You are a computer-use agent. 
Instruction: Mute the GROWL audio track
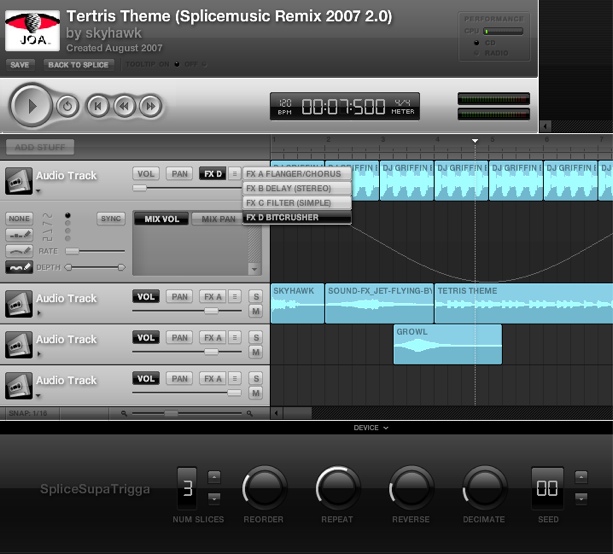point(256,353)
